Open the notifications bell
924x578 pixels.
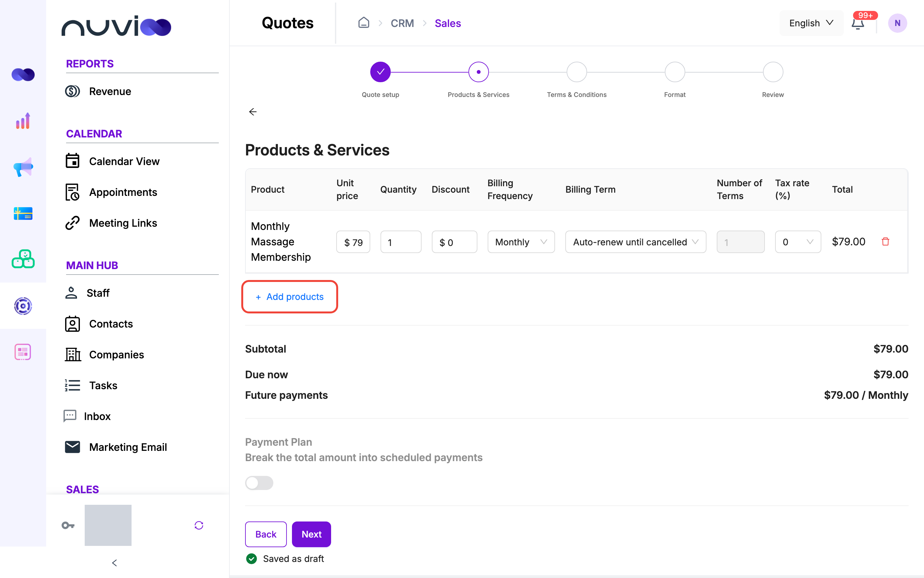coord(858,24)
